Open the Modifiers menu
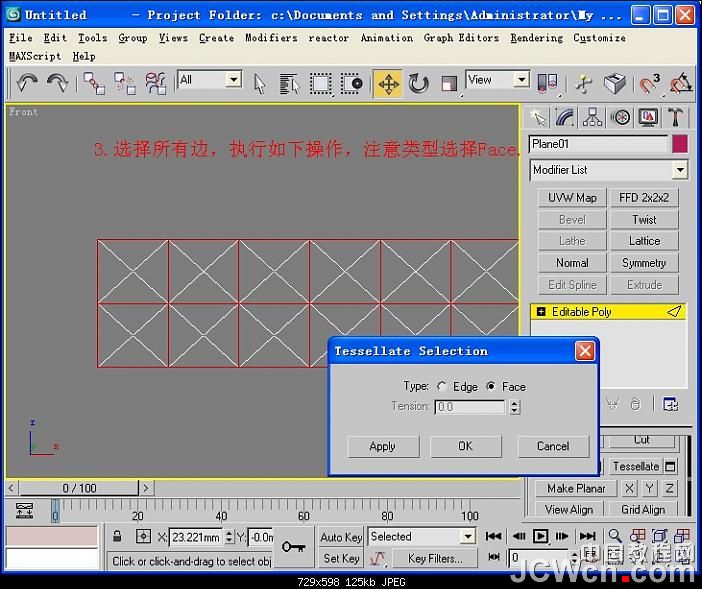702x589 pixels. click(271, 38)
